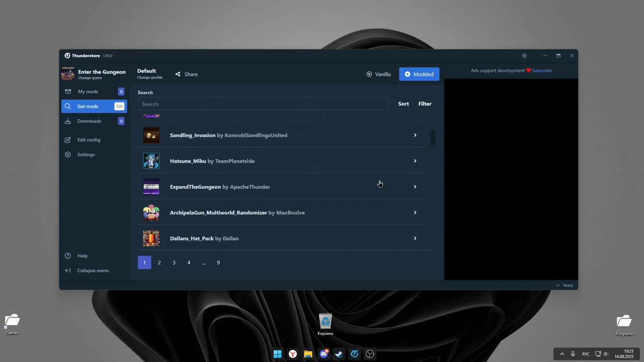
Task: Click the Change game link
Action: [x=90, y=78]
